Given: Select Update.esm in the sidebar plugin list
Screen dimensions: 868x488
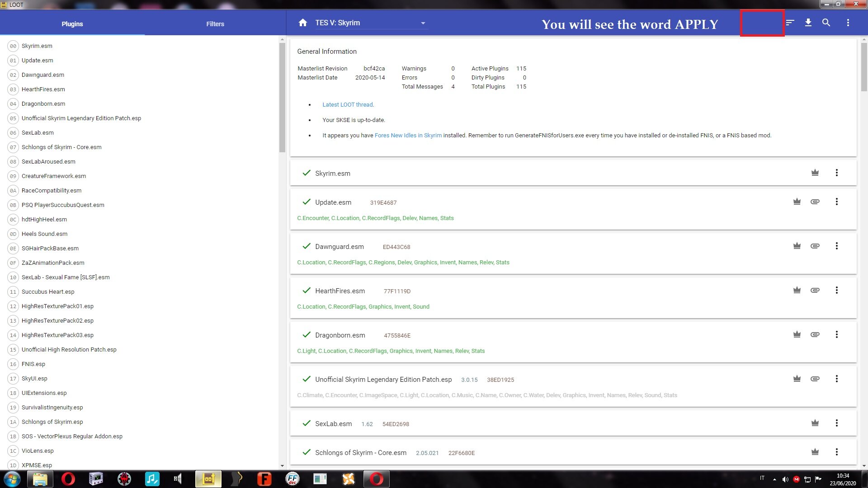Looking at the screenshot, I should [x=140, y=60].
